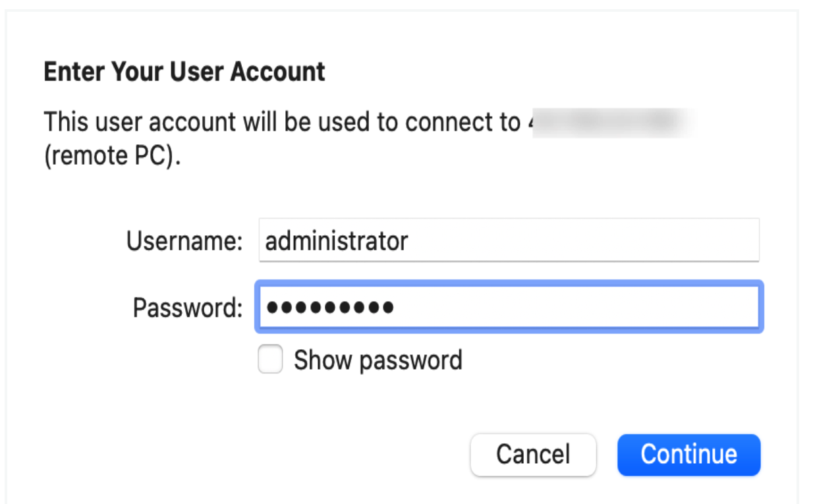Viewport: 813px width, 504px height.
Task: Click the "Enter Your User Account" heading
Action: [184, 71]
